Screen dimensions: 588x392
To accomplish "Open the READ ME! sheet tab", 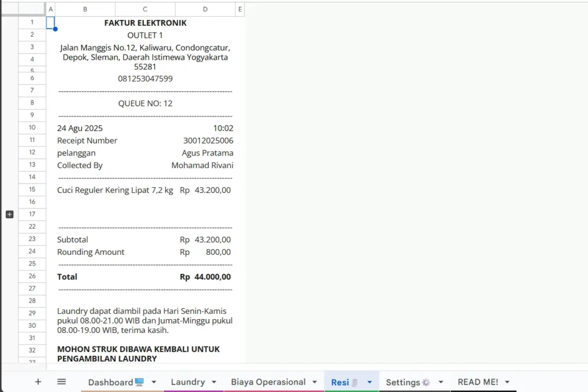I will tap(478, 382).
